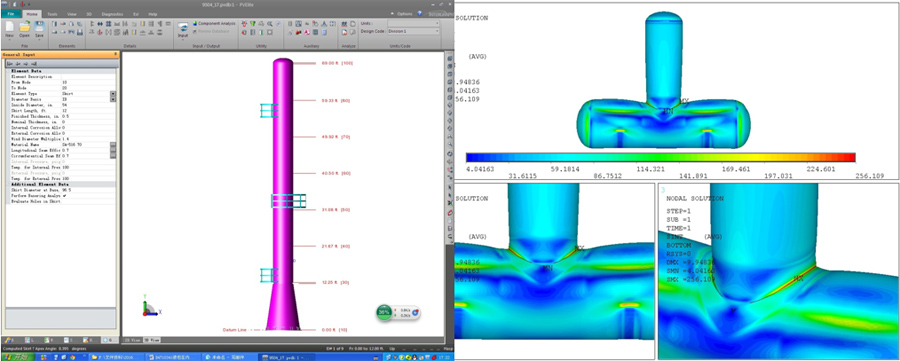Open the Input icon in Input/Output group
The width and height of the screenshot is (900, 361).
coord(183,30)
